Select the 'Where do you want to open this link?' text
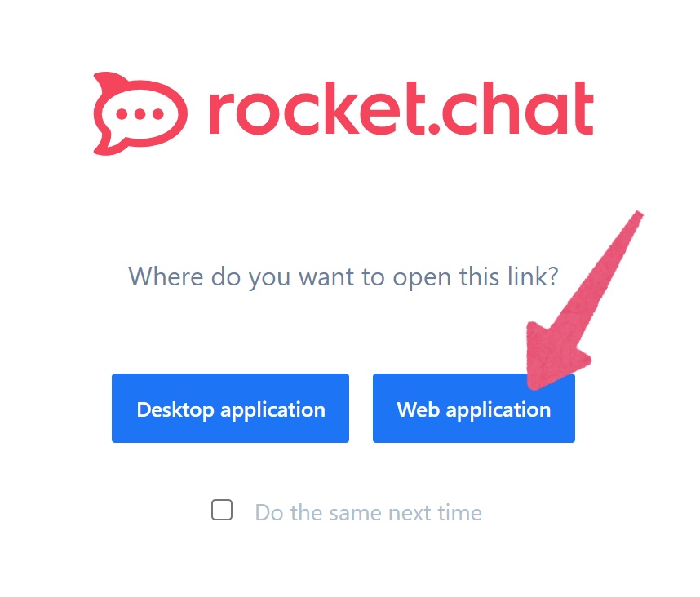This screenshot has width=700, height=597. 343,276
